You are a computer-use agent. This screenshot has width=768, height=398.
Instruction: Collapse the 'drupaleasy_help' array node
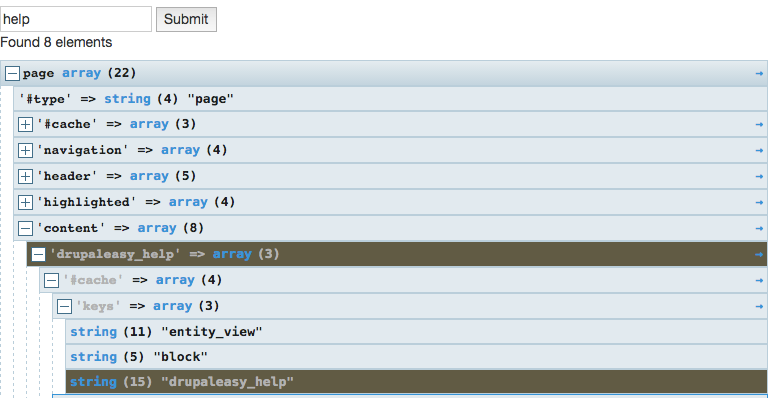38,254
